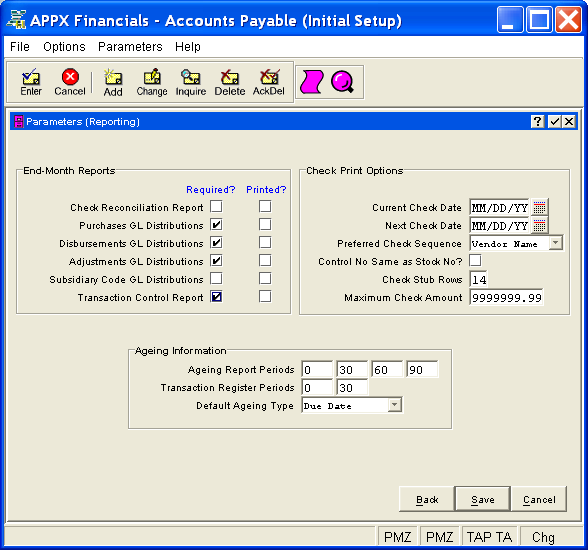Close the Parameters (Reporting) panel with X
Screen dimensions: 588x550
click(569, 121)
